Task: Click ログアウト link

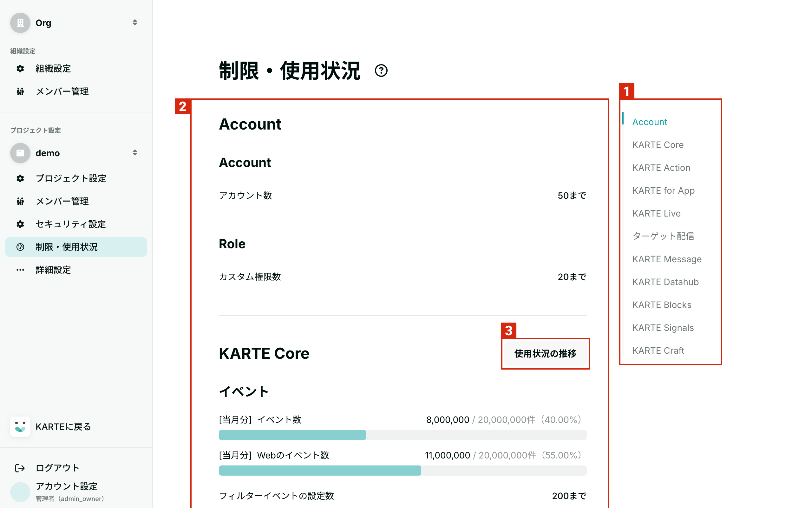Action: point(57,468)
